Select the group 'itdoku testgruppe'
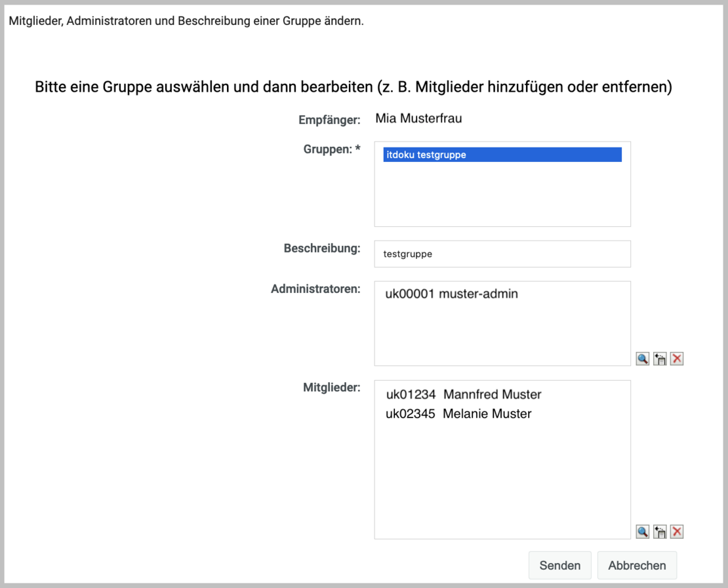728x588 pixels. [x=502, y=155]
